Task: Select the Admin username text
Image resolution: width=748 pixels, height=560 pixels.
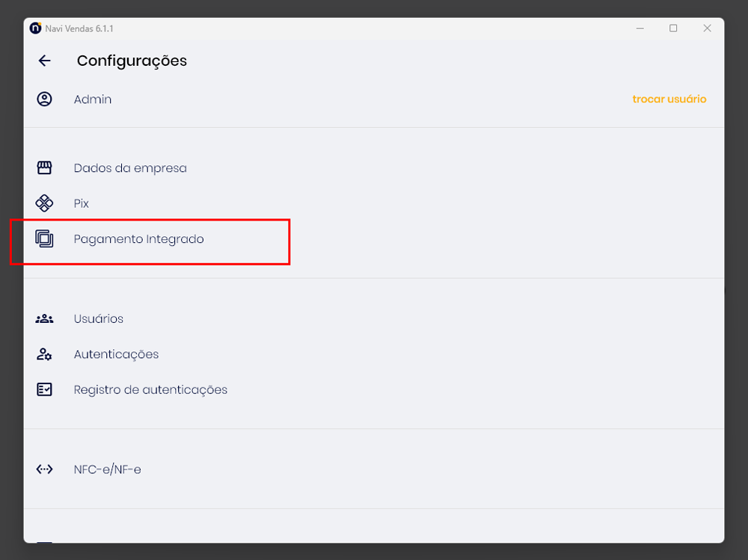Action: (93, 99)
